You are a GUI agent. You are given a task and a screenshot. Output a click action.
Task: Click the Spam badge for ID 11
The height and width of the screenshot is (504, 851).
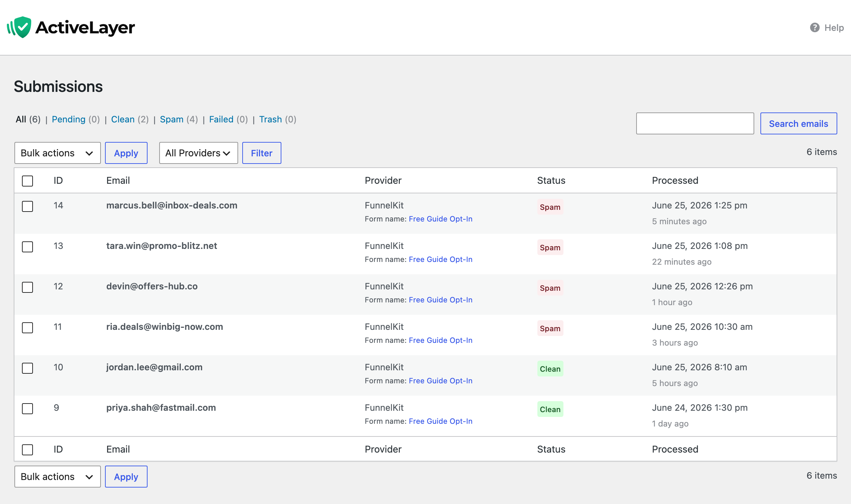pos(550,328)
